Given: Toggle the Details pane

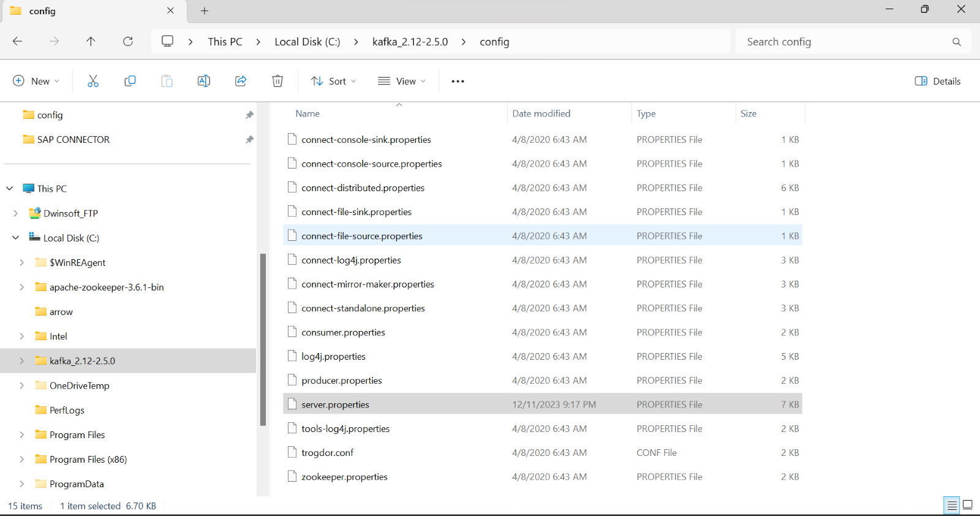Looking at the screenshot, I should click(x=938, y=81).
